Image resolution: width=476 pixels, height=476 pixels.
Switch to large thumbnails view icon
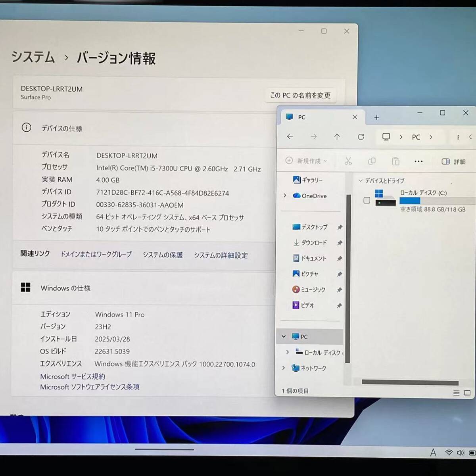click(467, 393)
